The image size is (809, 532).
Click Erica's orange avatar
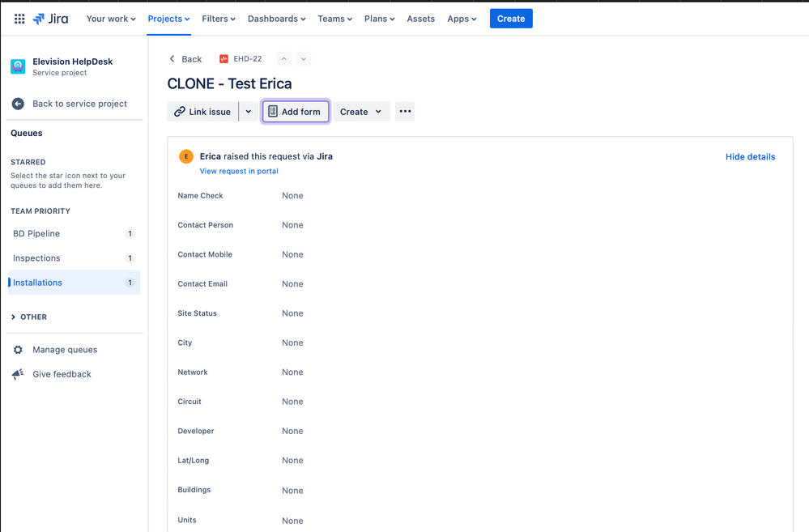click(186, 156)
